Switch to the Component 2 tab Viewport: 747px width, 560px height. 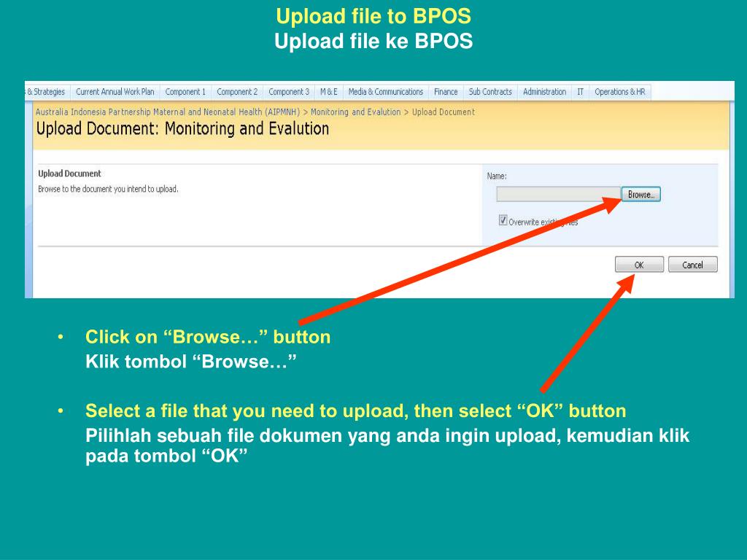coord(237,92)
